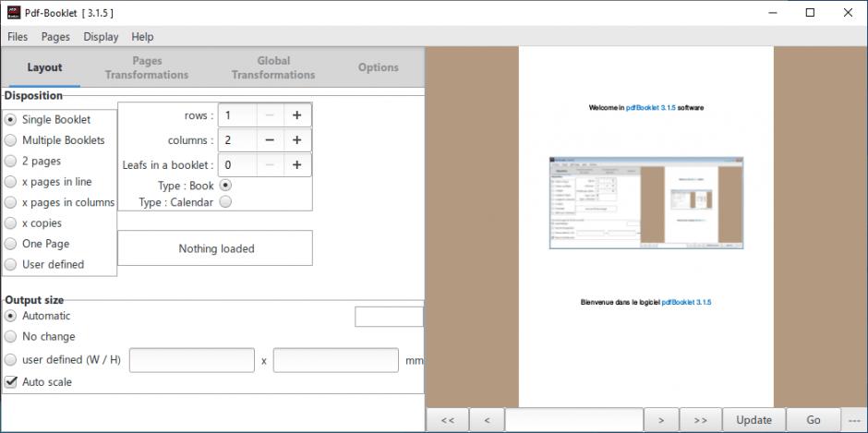
Task: Choose the x copies disposition
Action: click(10, 223)
